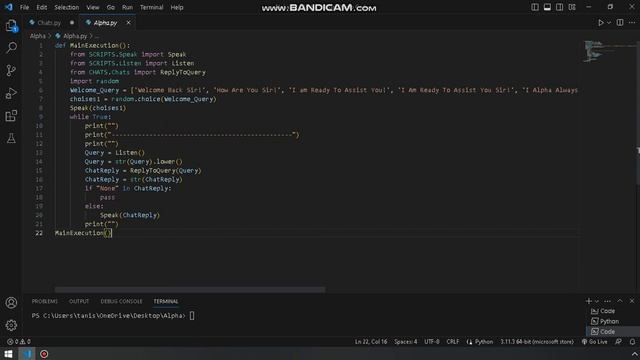Maximize the panel with chevron up
Viewport: 640px width, 360px height.
coord(620,301)
